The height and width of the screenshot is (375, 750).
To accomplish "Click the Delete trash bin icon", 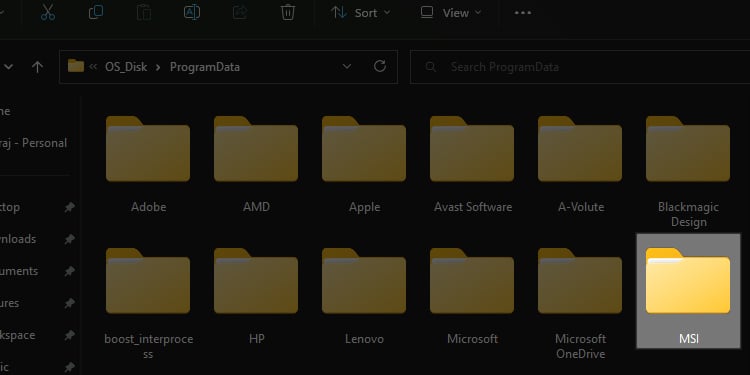I will click(287, 12).
